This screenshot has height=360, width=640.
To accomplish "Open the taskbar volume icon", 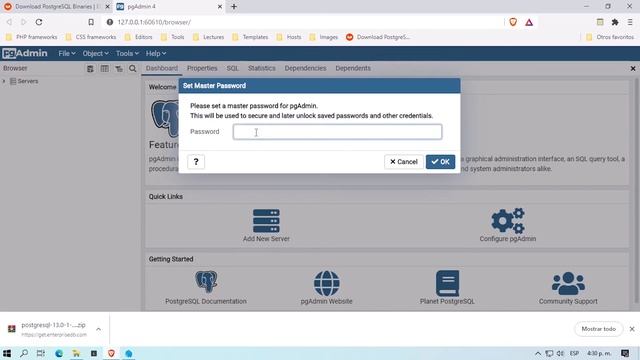I will pyautogui.click(x=560, y=353).
